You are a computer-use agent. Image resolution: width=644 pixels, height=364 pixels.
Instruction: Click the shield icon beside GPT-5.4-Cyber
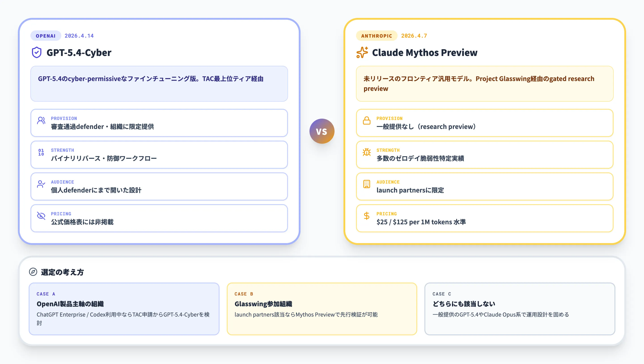37,53
